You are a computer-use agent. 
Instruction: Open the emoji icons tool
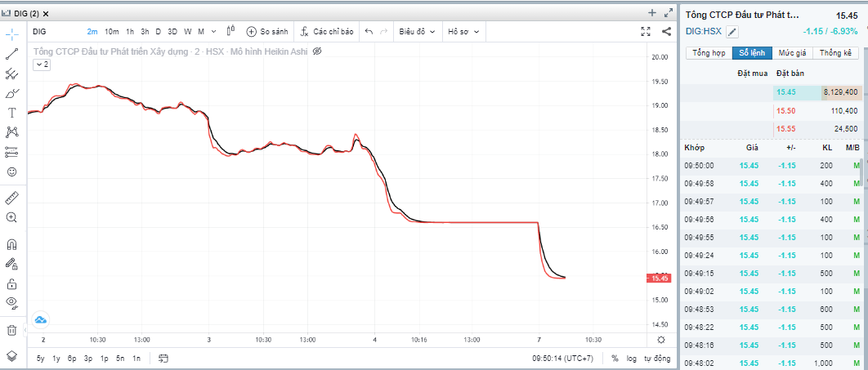click(12, 172)
